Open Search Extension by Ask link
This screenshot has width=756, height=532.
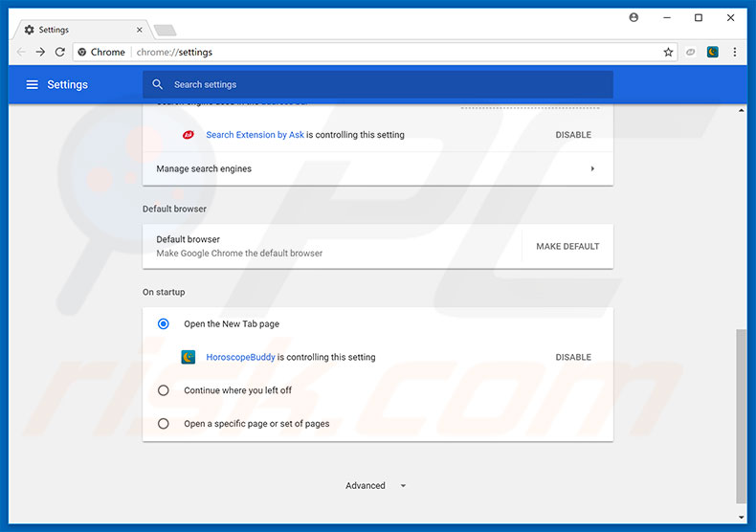click(256, 135)
